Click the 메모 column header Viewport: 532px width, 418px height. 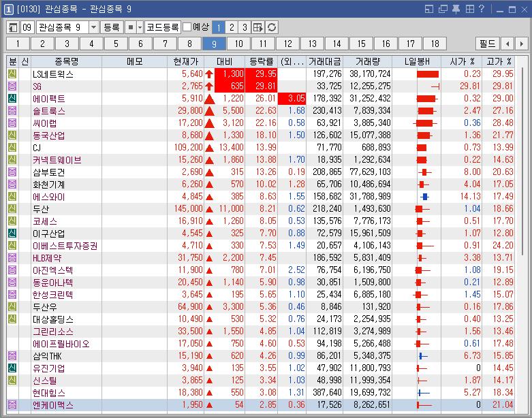134,62
